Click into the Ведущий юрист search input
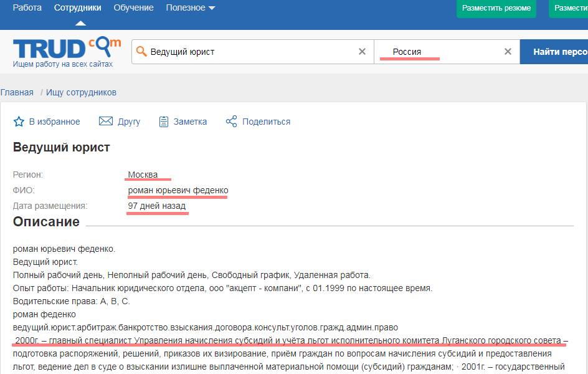Image resolution: width=588 pixels, height=374 pixels. tap(249, 52)
